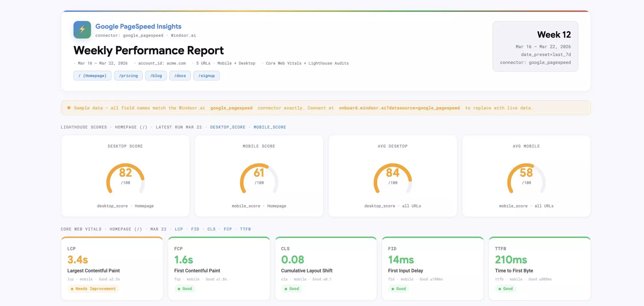Click the Google PageSpeed lightning bolt icon
The image size is (644, 306).
click(82, 30)
